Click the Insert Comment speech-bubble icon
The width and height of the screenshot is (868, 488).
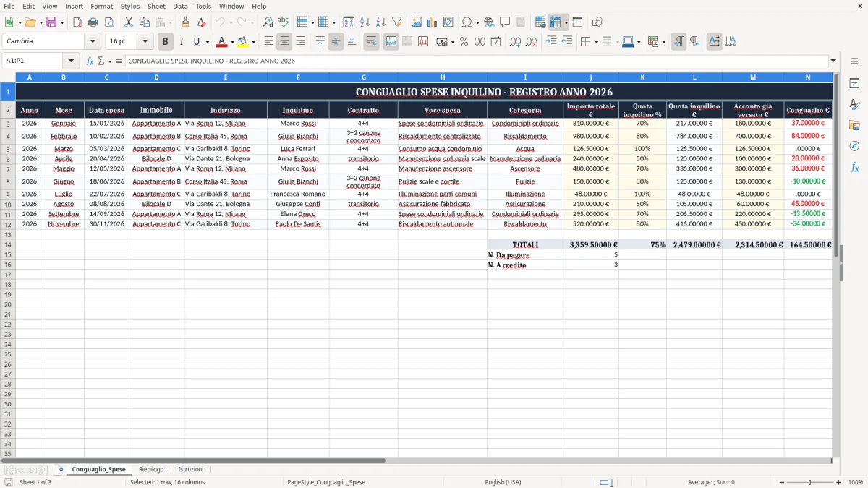pos(505,22)
